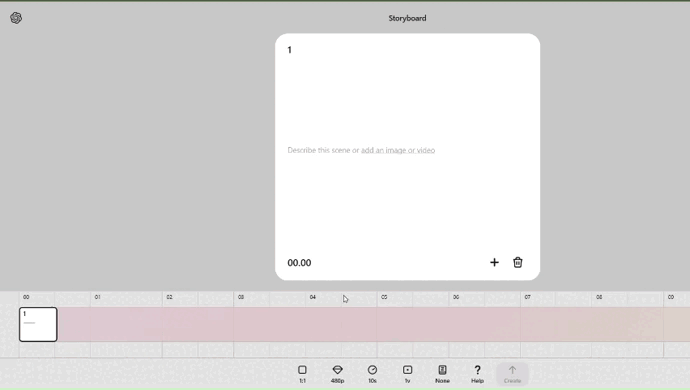Click the OpenAI logo icon
Viewport: 690px width, 390px height.
click(x=16, y=18)
